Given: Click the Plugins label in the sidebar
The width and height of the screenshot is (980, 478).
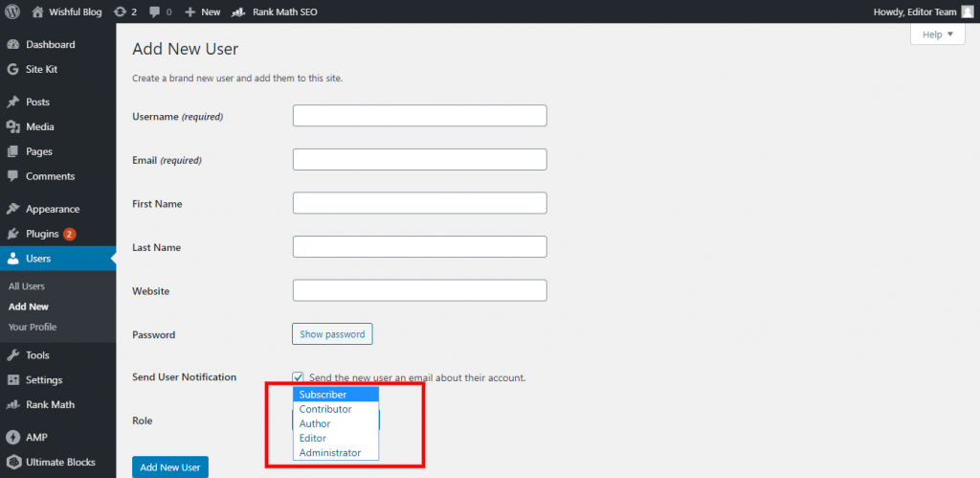Looking at the screenshot, I should coord(42,234).
